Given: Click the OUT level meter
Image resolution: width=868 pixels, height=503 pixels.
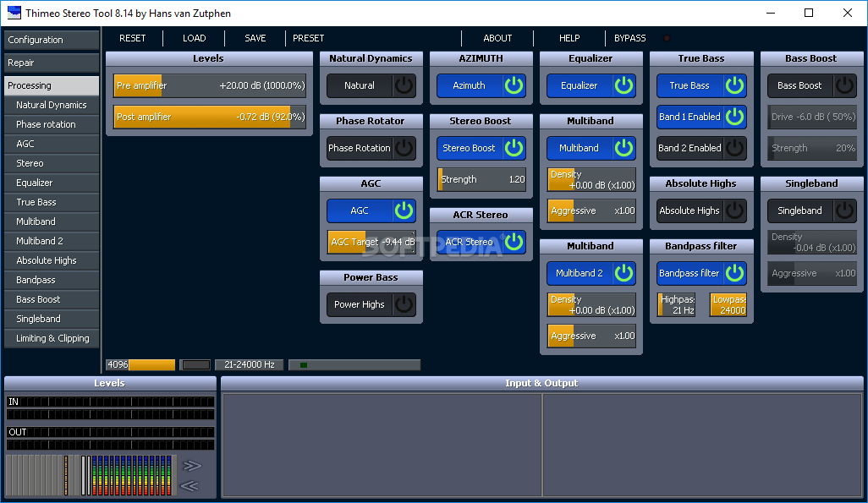Looking at the screenshot, I should click(x=110, y=439).
